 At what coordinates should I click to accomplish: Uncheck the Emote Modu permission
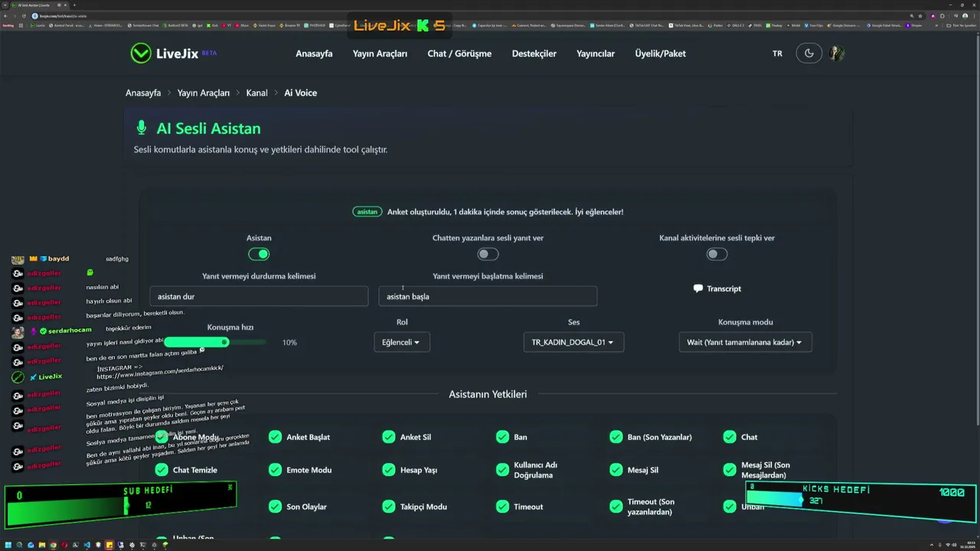coord(275,470)
